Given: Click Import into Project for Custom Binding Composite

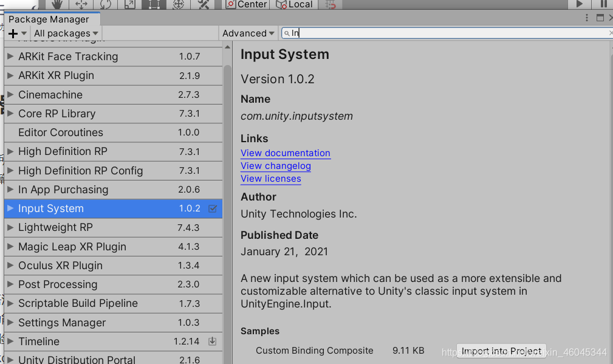Looking at the screenshot, I should pos(501,351).
